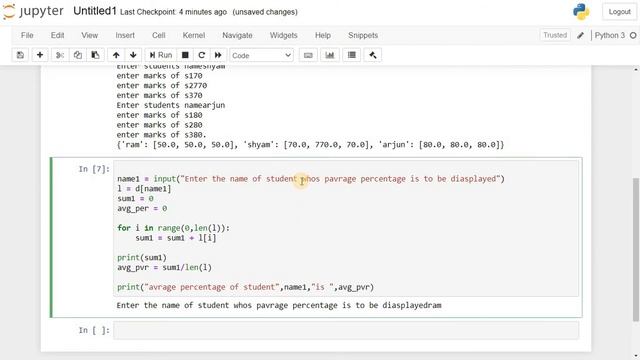This screenshot has width=640, height=360.
Task: Click output line enter marks of s380.
Action: 161,135
